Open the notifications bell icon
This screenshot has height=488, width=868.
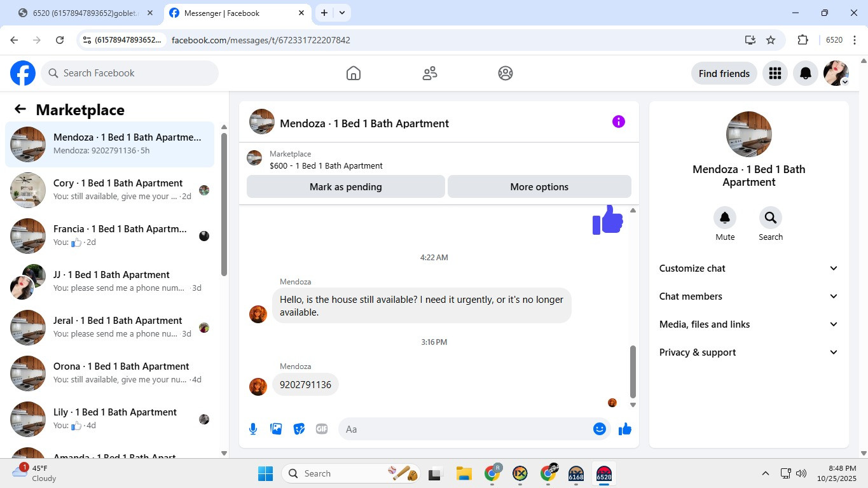[806, 73]
